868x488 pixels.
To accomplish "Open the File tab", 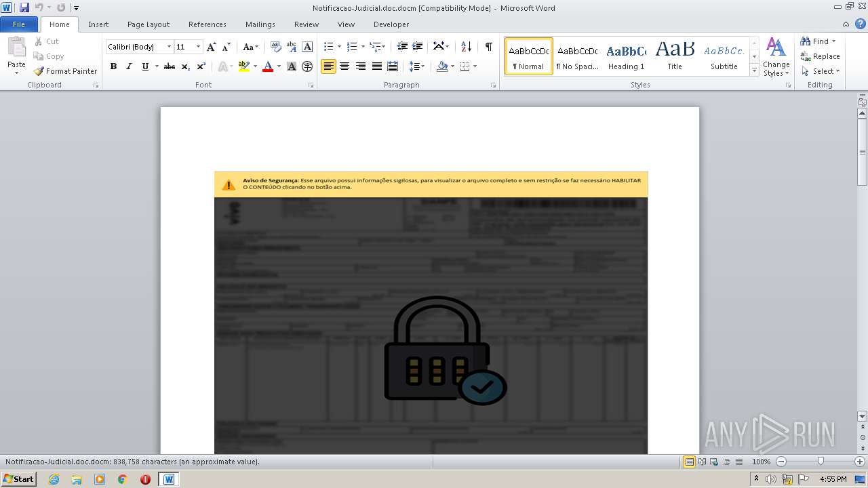I will [19, 24].
